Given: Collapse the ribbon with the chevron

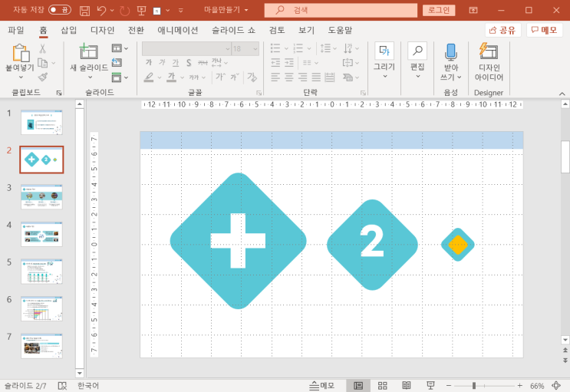Looking at the screenshot, I should pos(562,94).
